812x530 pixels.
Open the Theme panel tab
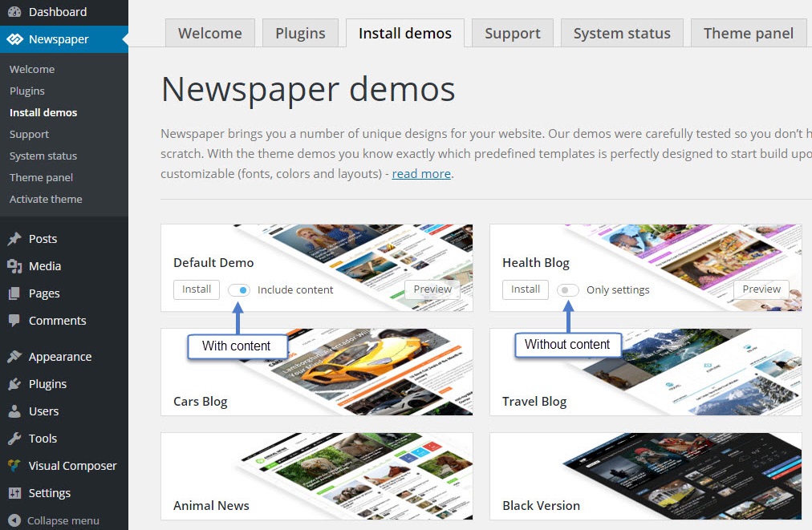coord(749,33)
